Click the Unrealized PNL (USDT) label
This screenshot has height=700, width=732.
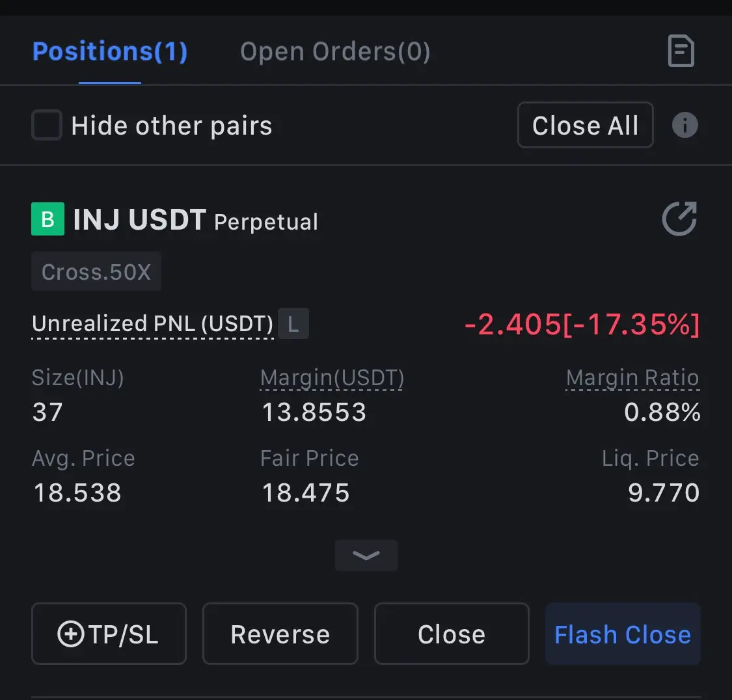click(152, 324)
